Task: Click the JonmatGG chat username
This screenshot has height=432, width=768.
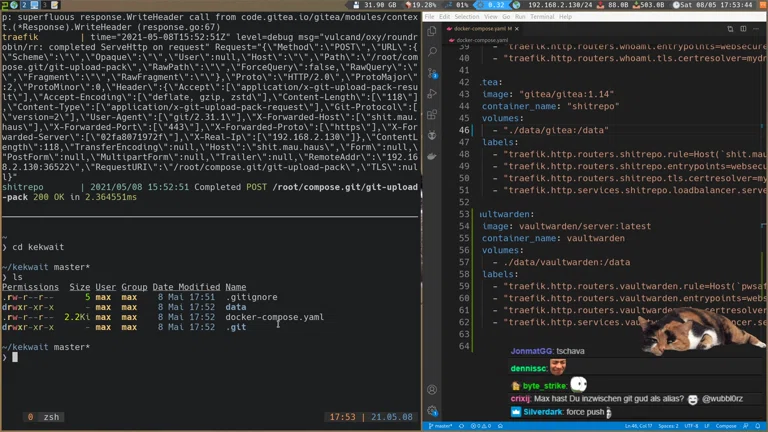Action: pyautogui.click(x=532, y=351)
